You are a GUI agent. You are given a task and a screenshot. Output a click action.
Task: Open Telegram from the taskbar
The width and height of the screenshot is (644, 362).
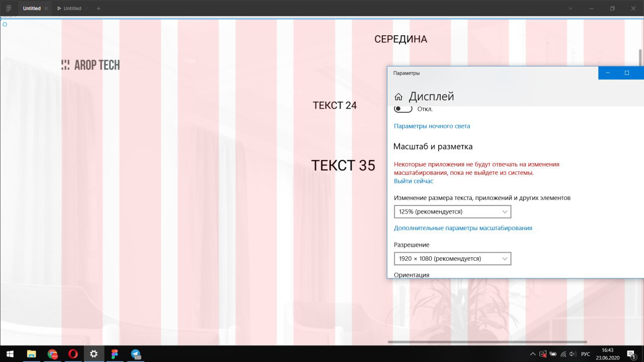coord(135,354)
